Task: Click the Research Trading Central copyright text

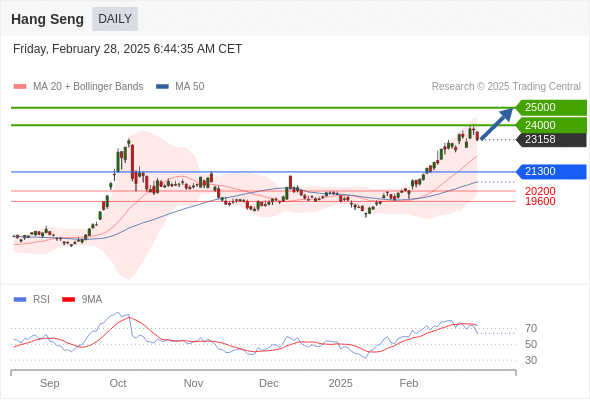Action: click(x=506, y=87)
